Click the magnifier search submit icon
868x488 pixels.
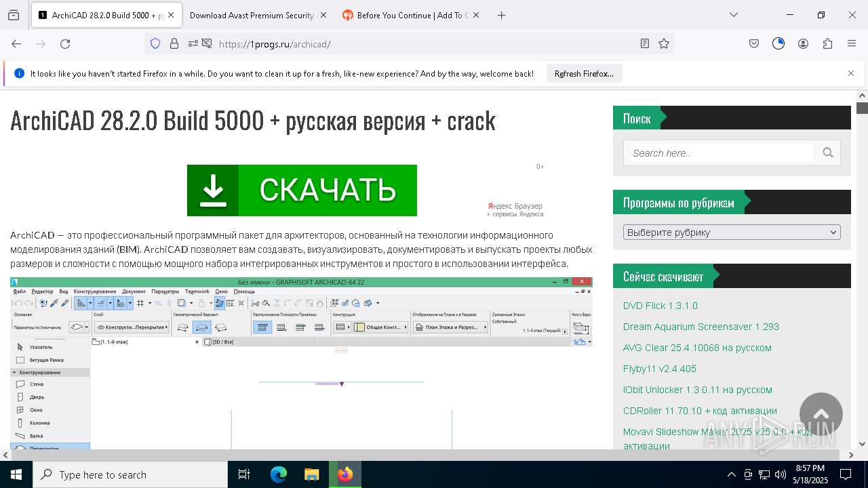click(x=828, y=153)
